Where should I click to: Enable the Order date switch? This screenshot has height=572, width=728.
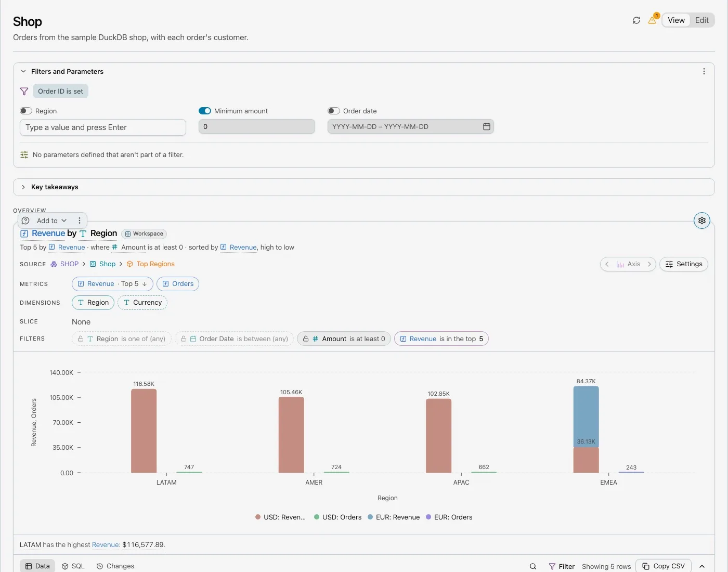tap(334, 111)
